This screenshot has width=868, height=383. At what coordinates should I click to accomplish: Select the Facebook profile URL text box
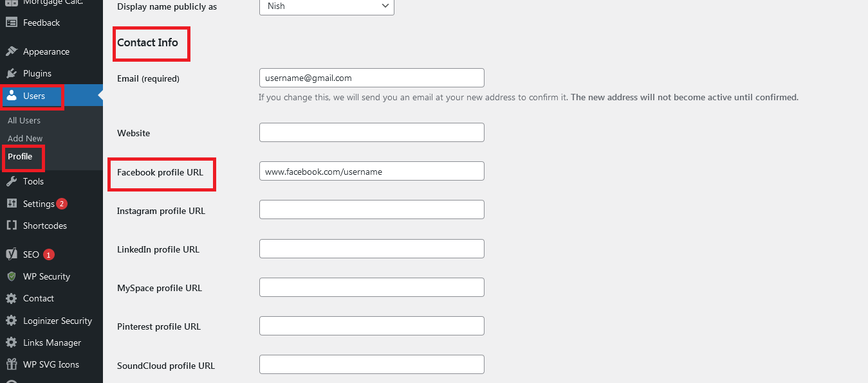tap(371, 171)
